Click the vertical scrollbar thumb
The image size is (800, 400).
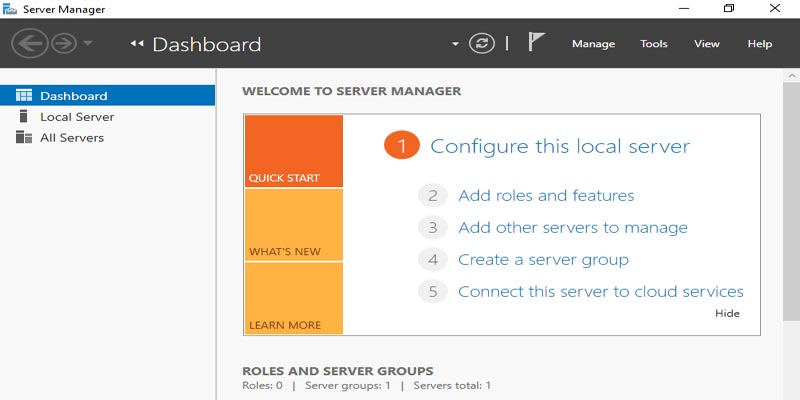(791, 202)
